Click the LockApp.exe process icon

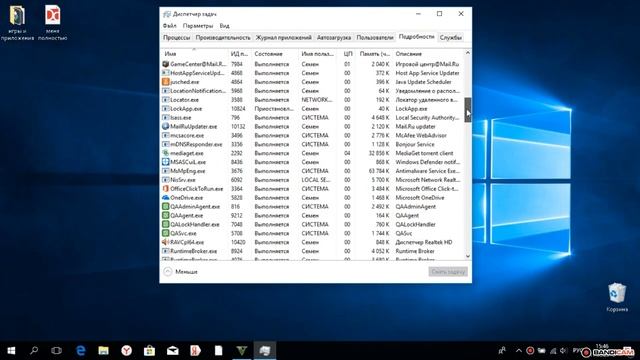click(x=165, y=109)
